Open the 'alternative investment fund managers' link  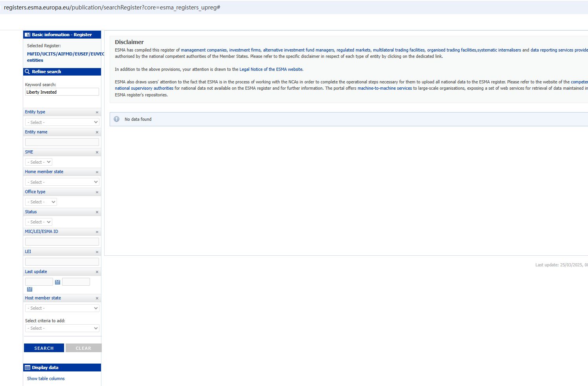coord(298,50)
